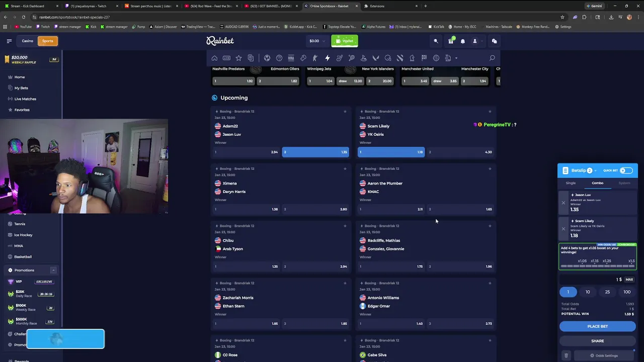This screenshot has width=644, height=362.
Task: Select the ice hockey stick sport icon
Action: 340,58
